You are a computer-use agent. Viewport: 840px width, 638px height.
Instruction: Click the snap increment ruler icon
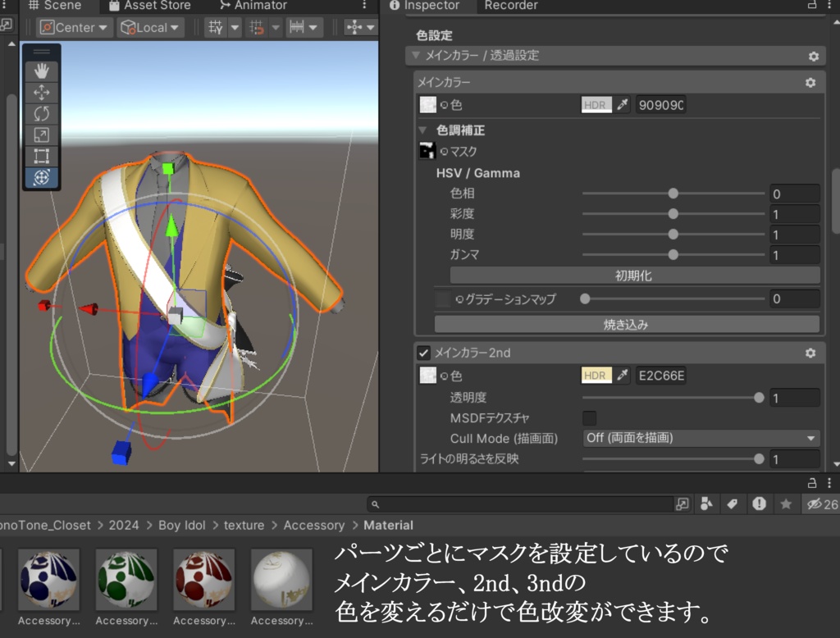coord(296,27)
